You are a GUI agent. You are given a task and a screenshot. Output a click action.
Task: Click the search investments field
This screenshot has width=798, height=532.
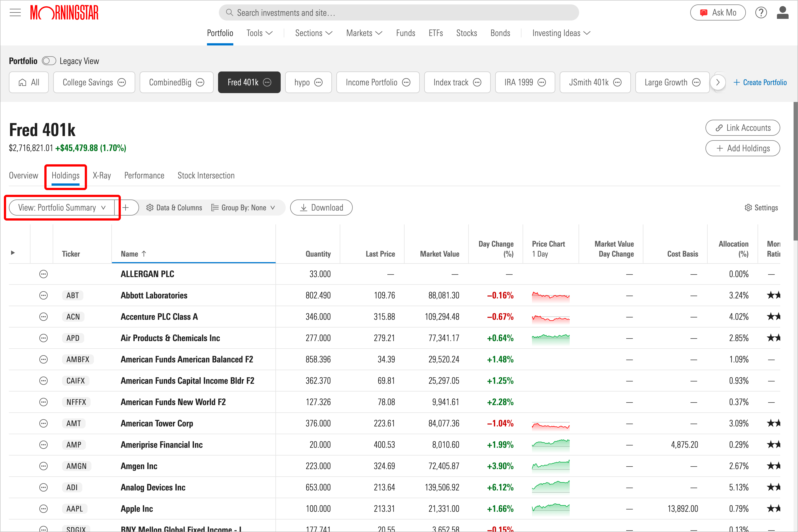click(399, 12)
